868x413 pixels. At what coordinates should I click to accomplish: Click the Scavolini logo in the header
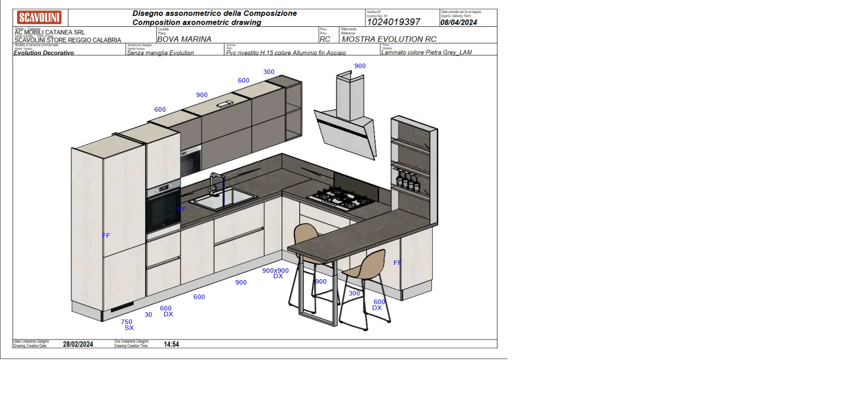[39, 17]
